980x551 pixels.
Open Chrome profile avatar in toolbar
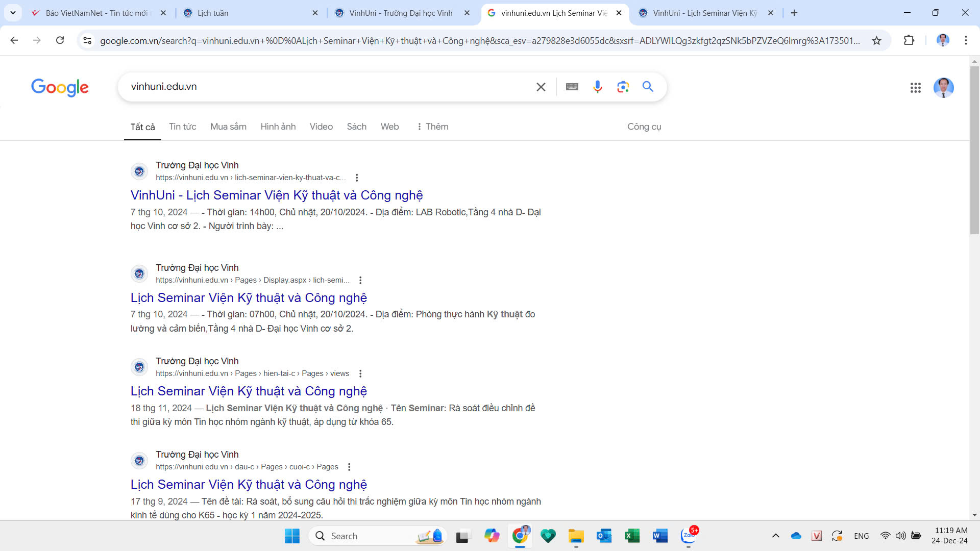coord(943,40)
